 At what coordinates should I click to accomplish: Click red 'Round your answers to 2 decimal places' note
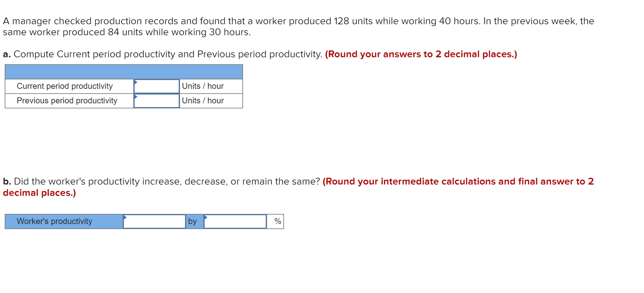[x=421, y=54]
